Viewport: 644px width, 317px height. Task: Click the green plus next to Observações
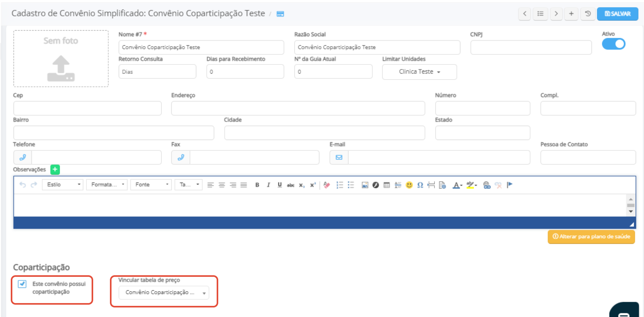point(55,169)
